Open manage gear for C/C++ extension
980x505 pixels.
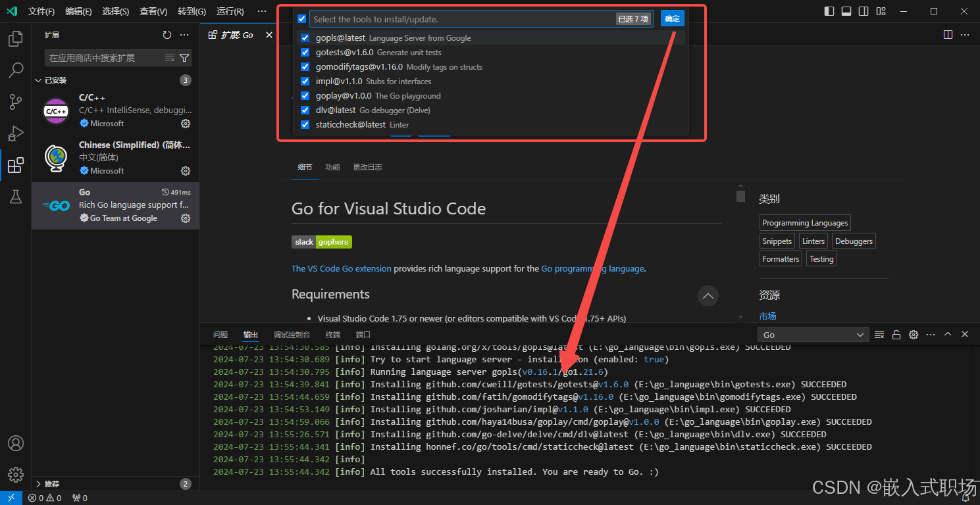click(x=186, y=124)
